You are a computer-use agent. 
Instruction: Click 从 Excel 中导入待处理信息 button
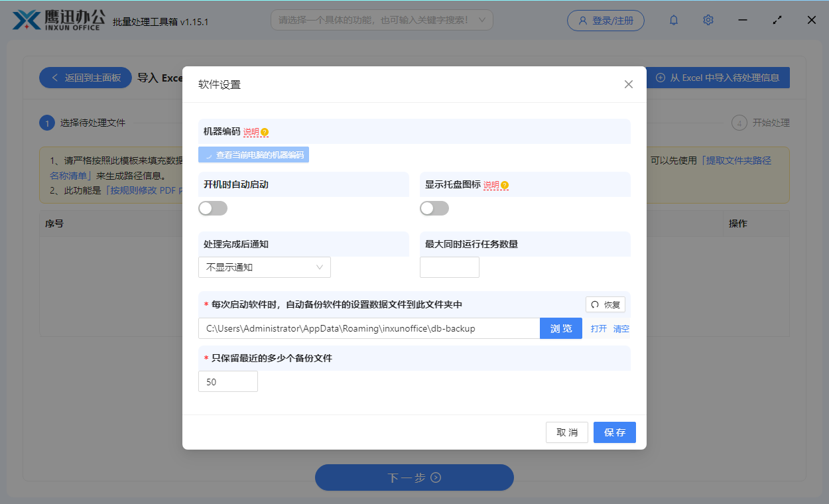[x=718, y=78]
